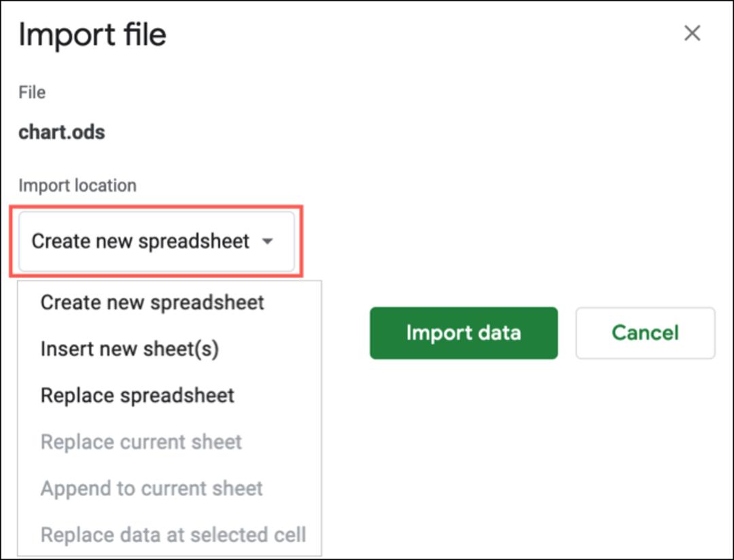Image resolution: width=734 pixels, height=560 pixels.
Task: Click the Import location label
Action: (77, 186)
